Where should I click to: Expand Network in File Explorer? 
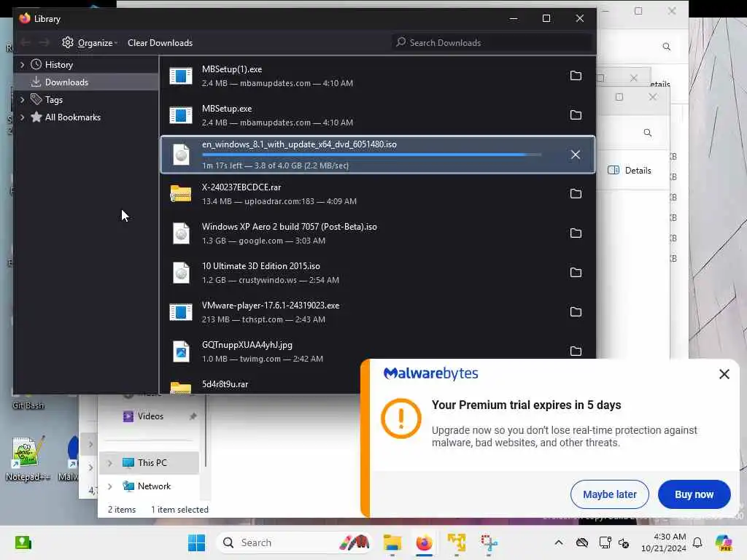click(x=109, y=486)
